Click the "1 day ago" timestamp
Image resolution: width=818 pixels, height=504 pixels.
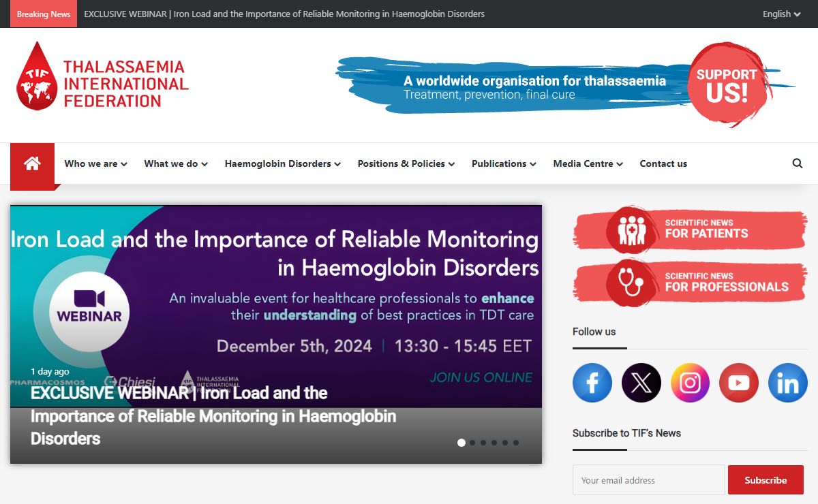[50, 372]
